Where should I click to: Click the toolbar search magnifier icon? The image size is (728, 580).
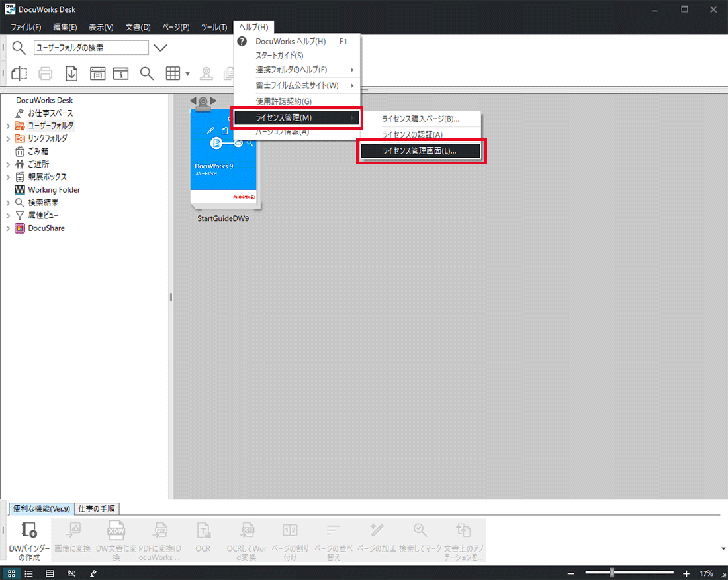click(147, 73)
